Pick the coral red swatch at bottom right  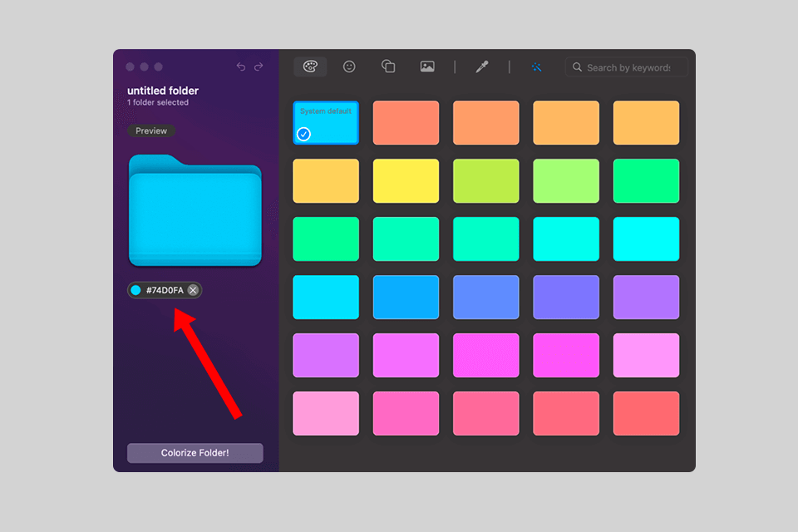(646, 413)
